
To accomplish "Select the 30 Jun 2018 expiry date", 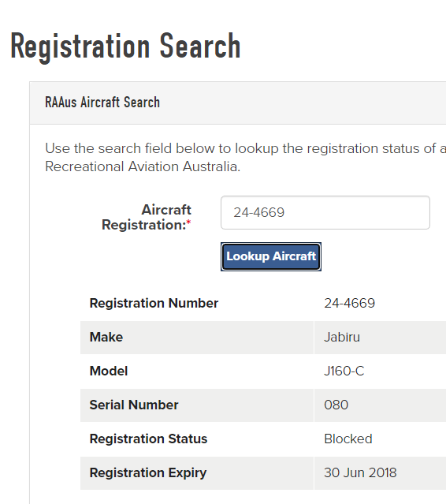I will click(x=360, y=472).
